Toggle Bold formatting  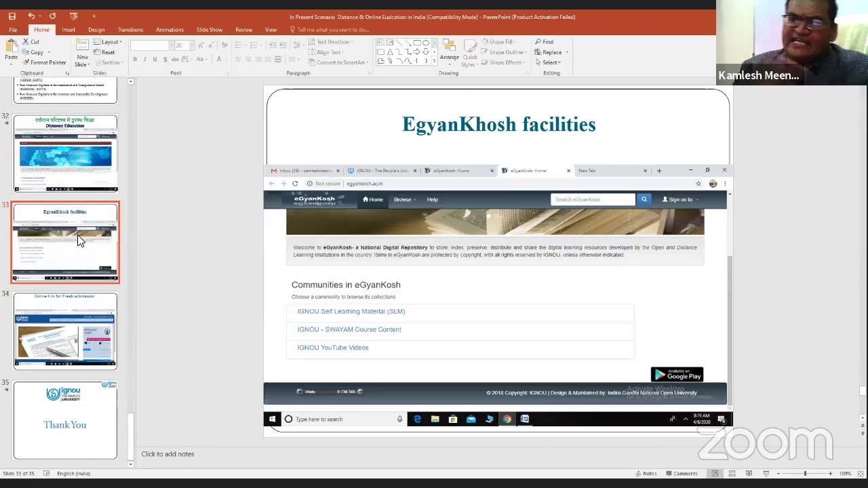coord(135,60)
